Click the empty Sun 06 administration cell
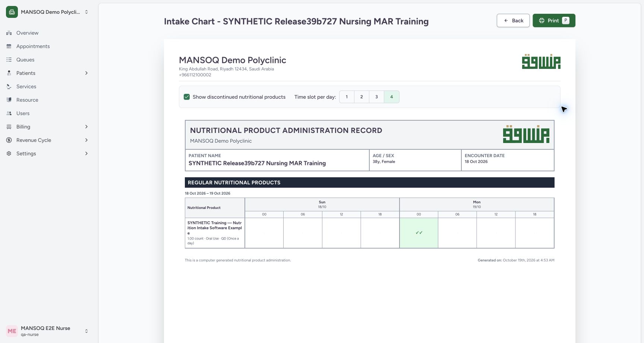This screenshot has height=343, width=644. [303, 233]
